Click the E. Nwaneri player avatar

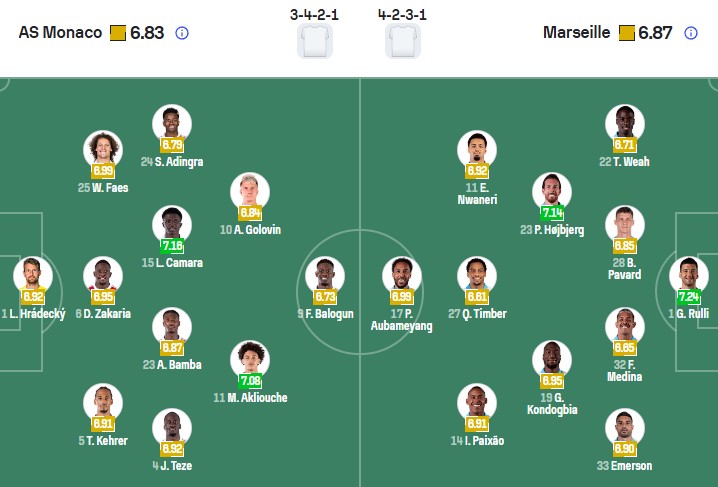476,150
